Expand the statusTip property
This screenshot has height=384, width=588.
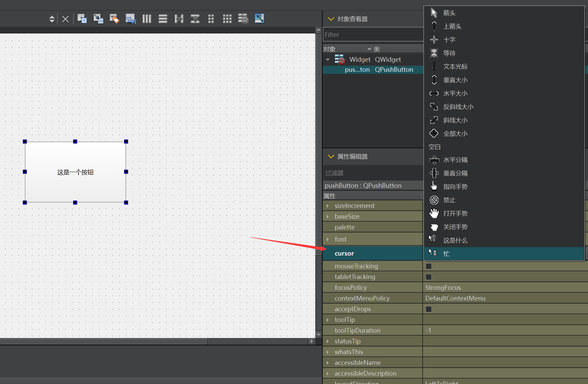[328, 341]
